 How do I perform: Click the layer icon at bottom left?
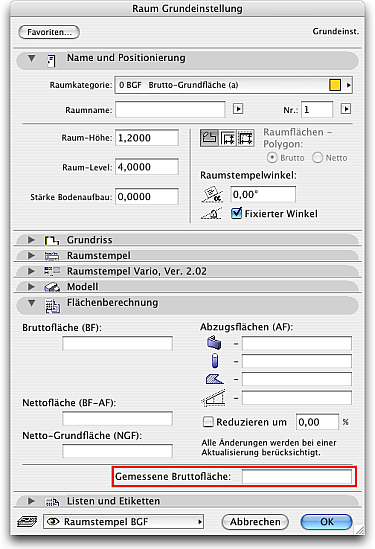click(27, 522)
